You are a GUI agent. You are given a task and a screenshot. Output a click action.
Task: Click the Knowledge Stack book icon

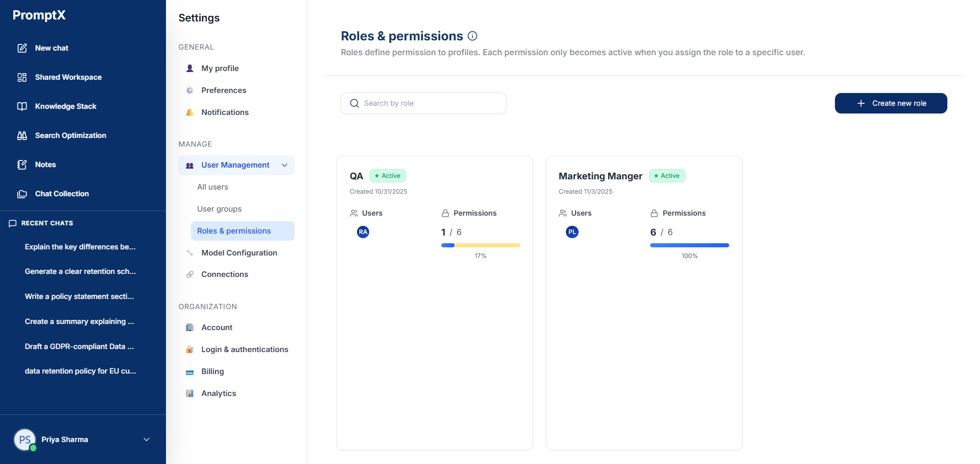[x=22, y=106]
